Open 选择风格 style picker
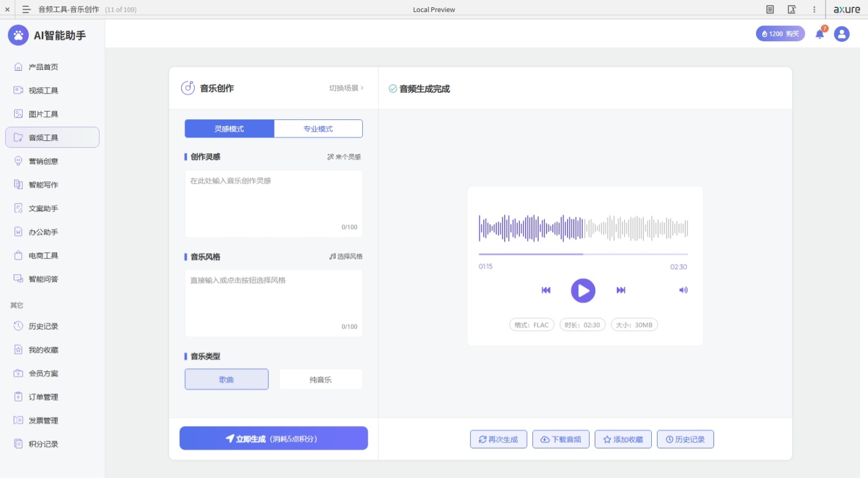This screenshot has width=868, height=478. [346, 257]
